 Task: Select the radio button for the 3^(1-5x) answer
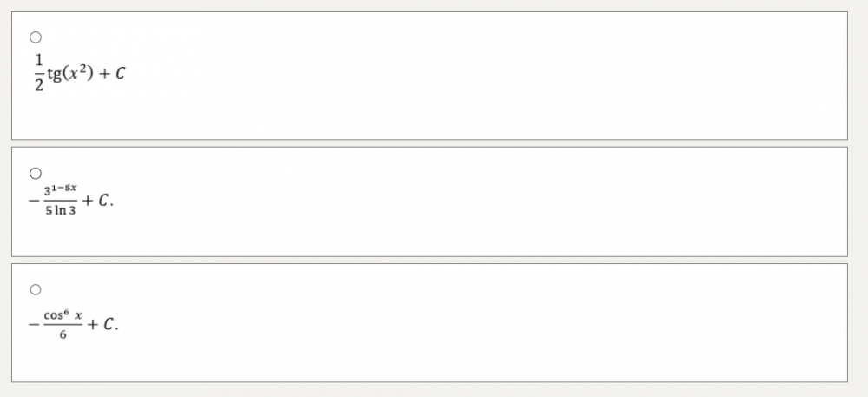click(x=36, y=172)
